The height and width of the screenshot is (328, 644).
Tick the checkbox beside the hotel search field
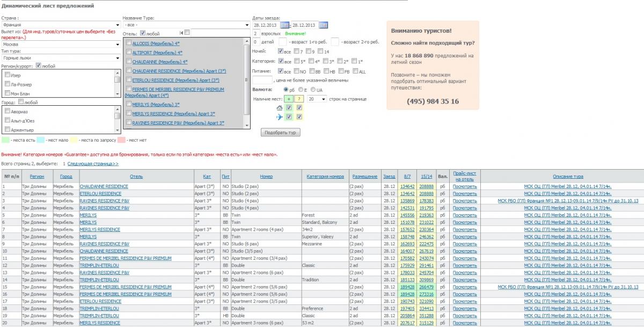point(187,33)
